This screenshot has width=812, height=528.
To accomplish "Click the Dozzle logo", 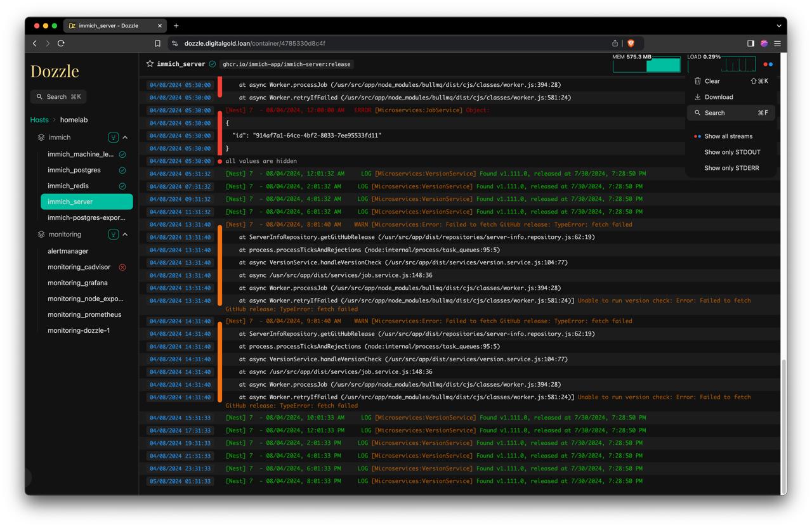I will (x=55, y=71).
